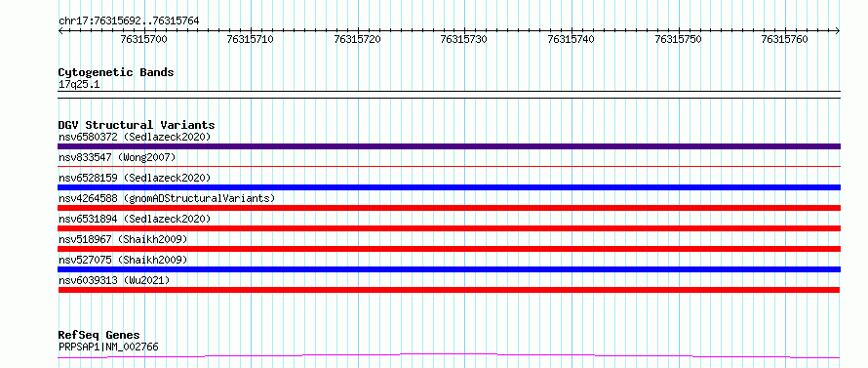Viewport: 868px width, 368px height.
Task: Select the red bar under nsv4264588
Action: 449,208
